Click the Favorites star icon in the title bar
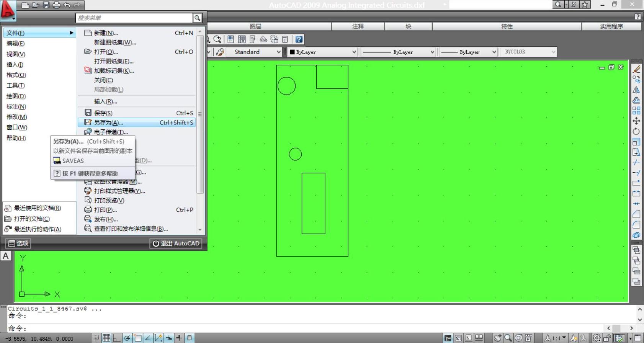The image size is (644, 343). click(x=585, y=4)
